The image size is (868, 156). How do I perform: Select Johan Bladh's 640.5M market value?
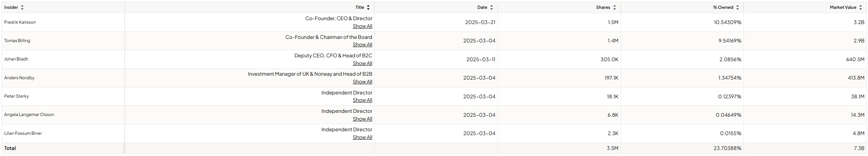tap(855, 59)
